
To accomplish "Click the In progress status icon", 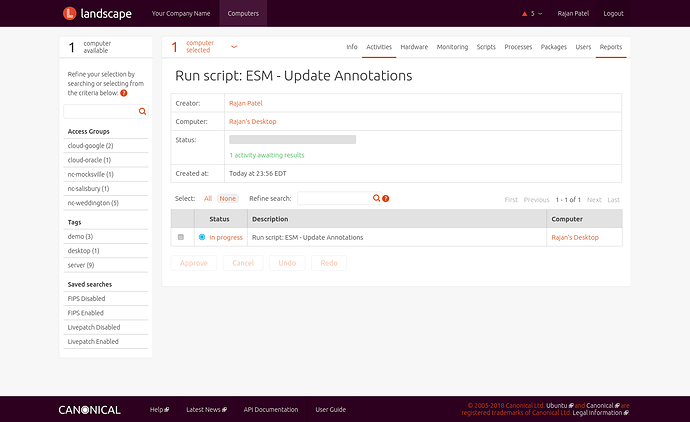I will [202, 237].
